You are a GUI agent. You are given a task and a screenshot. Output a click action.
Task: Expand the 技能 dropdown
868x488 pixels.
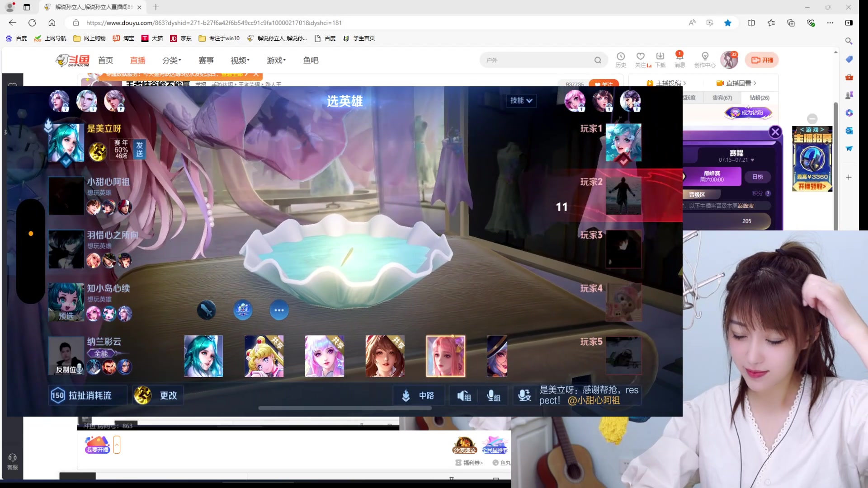(x=521, y=100)
